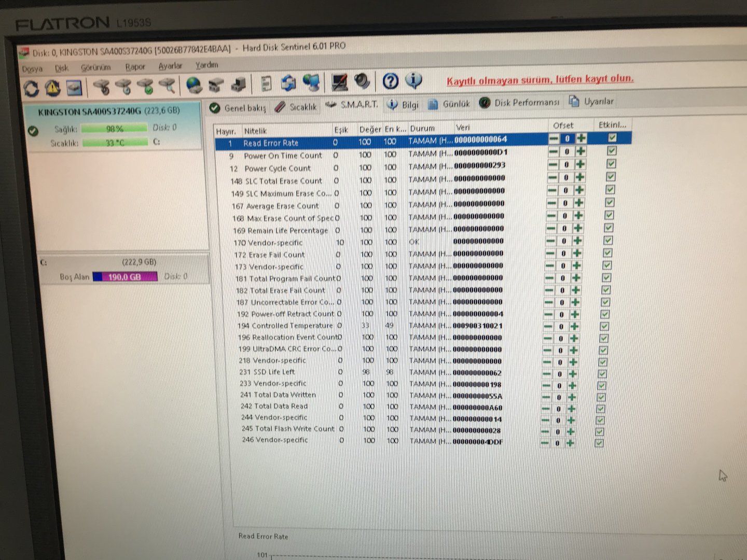
Task: Open help with the question mark icon
Action: coord(390,80)
